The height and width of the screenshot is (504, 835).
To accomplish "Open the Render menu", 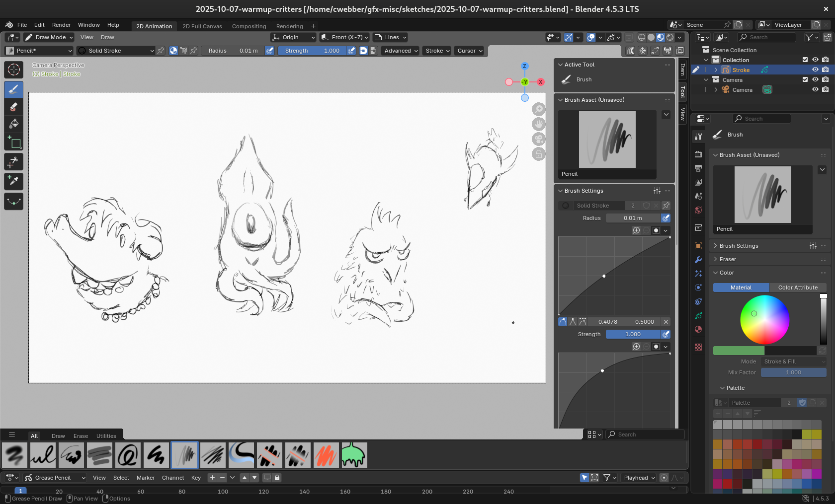I will (x=61, y=25).
